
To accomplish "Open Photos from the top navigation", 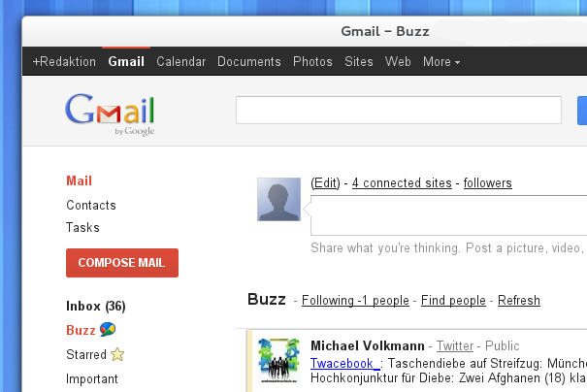I will [312, 61].
